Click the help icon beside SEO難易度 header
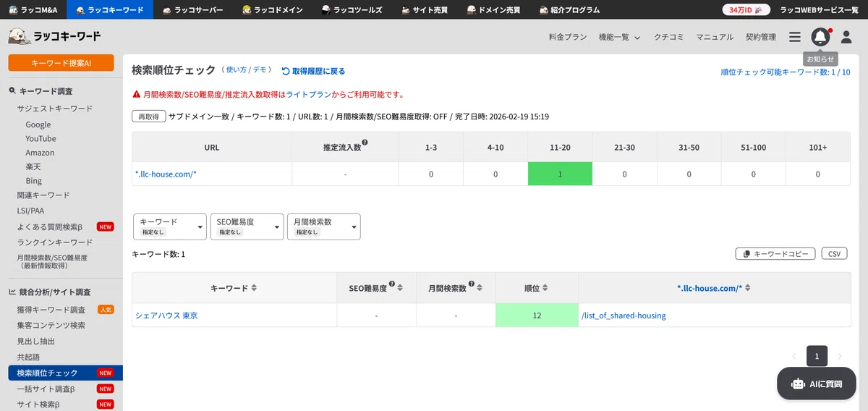 click(391, 284)
